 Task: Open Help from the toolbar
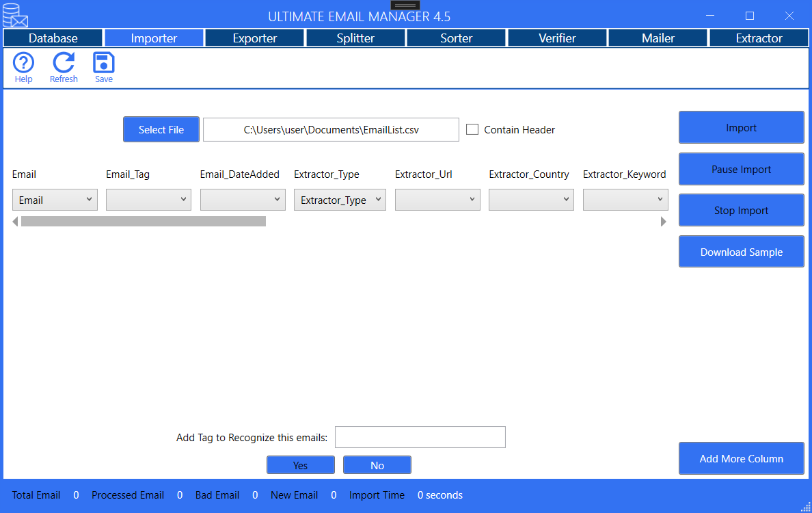click(23, 66)
